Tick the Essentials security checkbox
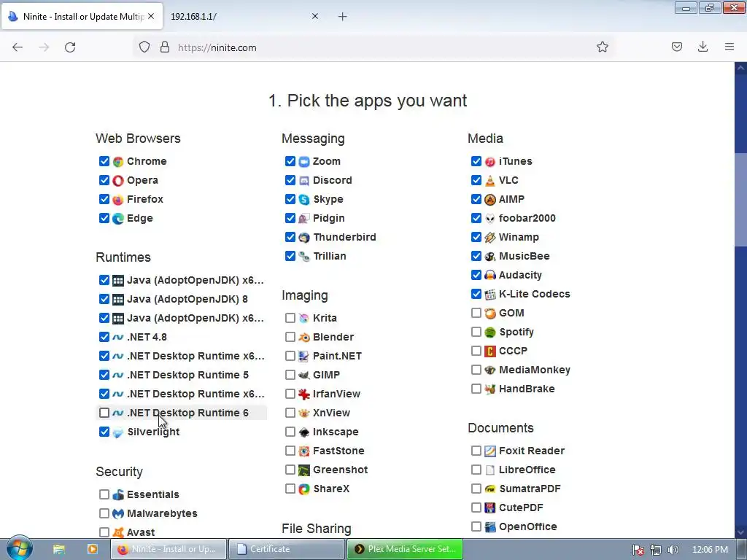The image size is (747, 560). tap(104, 494)
